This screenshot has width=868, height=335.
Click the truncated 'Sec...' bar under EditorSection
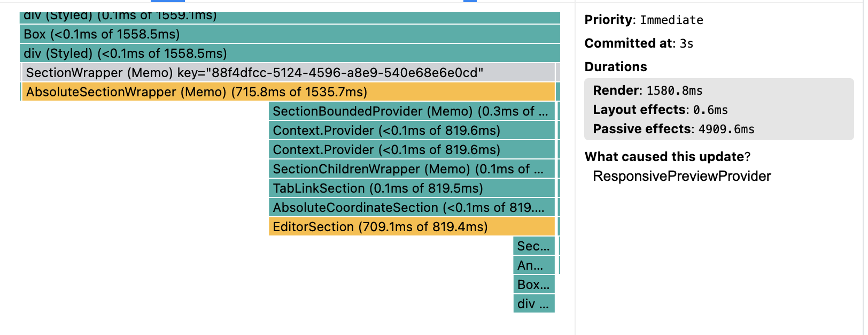[x=534, y=246]
